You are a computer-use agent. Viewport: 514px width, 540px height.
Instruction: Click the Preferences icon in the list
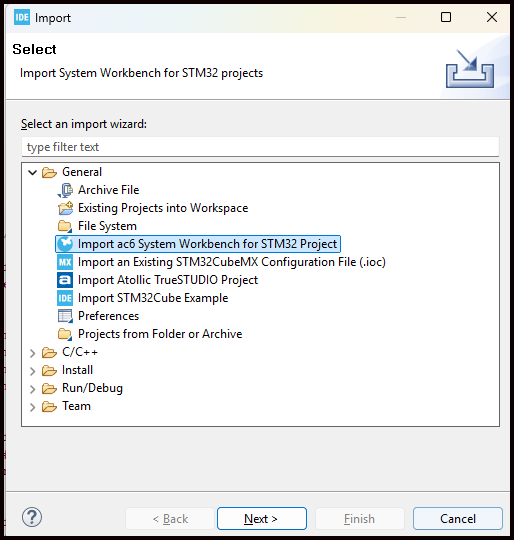pyautogui.click(x=65, y=316)
